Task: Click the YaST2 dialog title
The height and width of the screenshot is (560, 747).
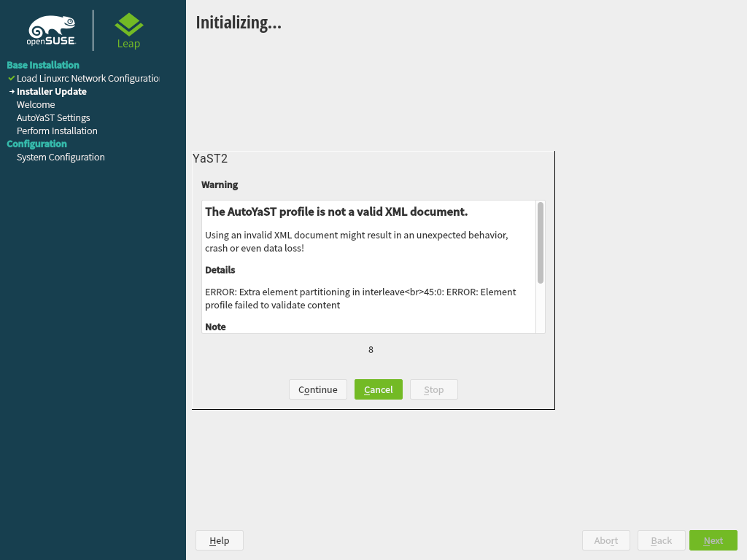Action: point(210,158)
